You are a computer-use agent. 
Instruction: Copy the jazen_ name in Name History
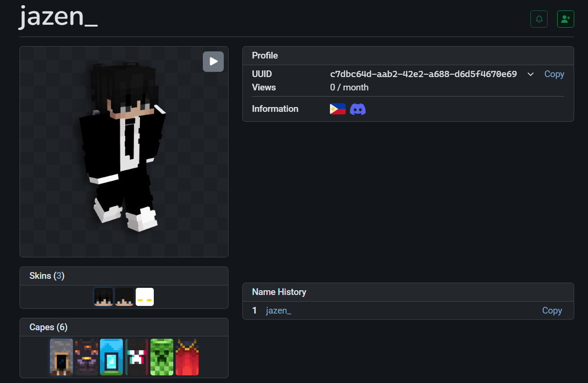pos(552,311)
